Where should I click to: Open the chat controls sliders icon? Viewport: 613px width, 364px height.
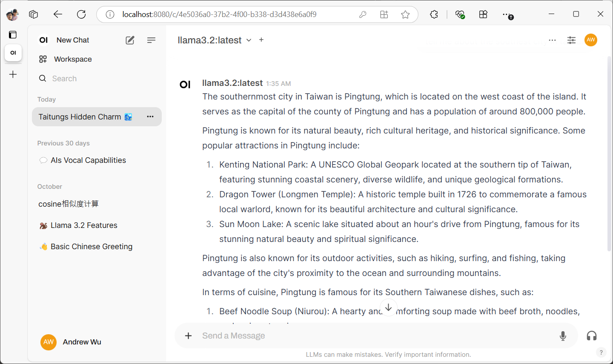[x=571, y=40]
